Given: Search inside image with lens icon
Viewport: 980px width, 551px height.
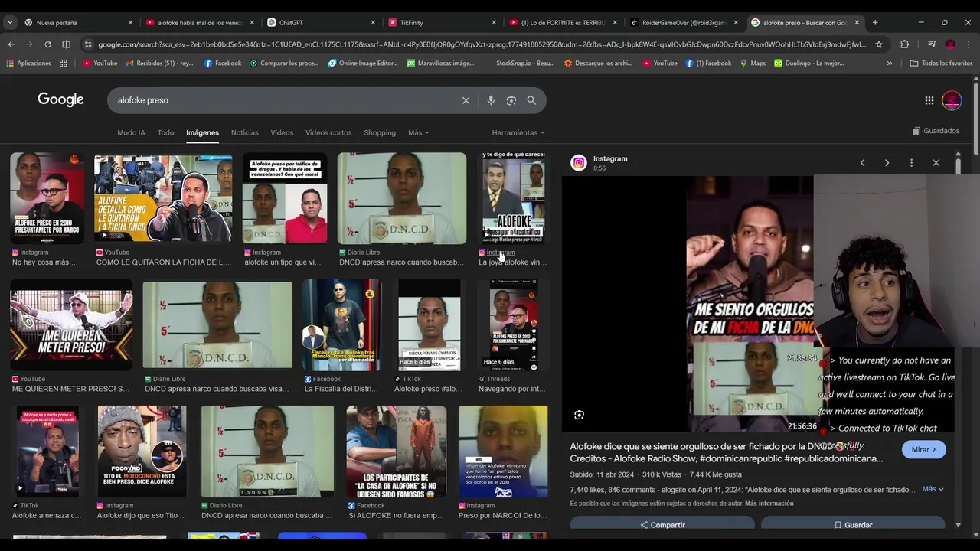Looking at the screenshot, I should [580, 415].
